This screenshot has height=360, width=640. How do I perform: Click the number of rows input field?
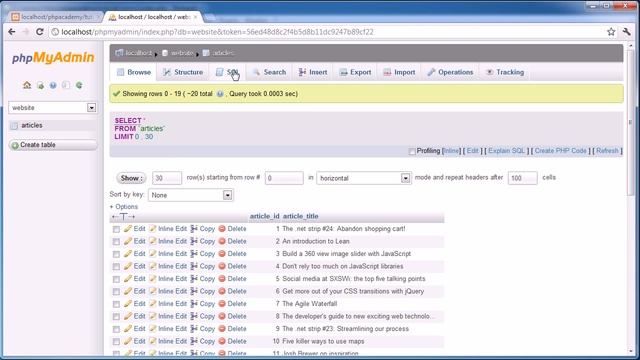[x=167, y=178]
